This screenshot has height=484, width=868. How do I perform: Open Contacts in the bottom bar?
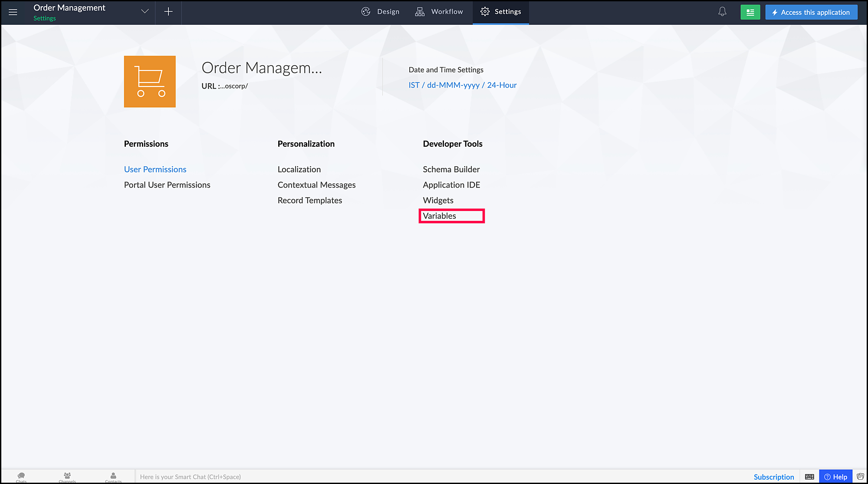(113, 477)
